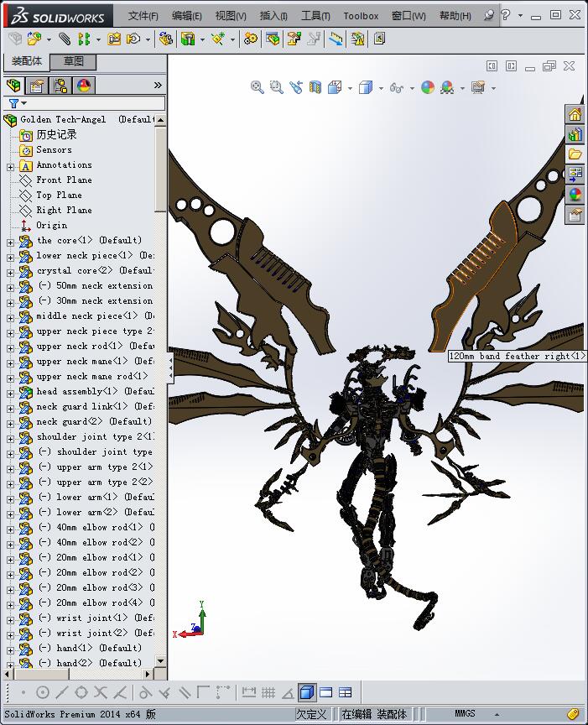This screenshot has width=588, height=725.
Task: Click the paperclip Mate icon in toolbar
Action: point(65,39)
